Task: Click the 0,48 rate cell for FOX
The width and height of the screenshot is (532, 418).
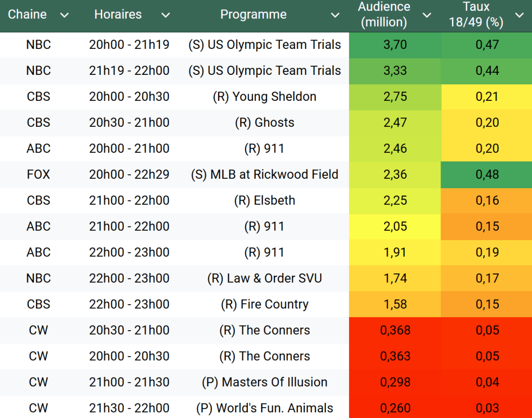Action: point(487,175)
